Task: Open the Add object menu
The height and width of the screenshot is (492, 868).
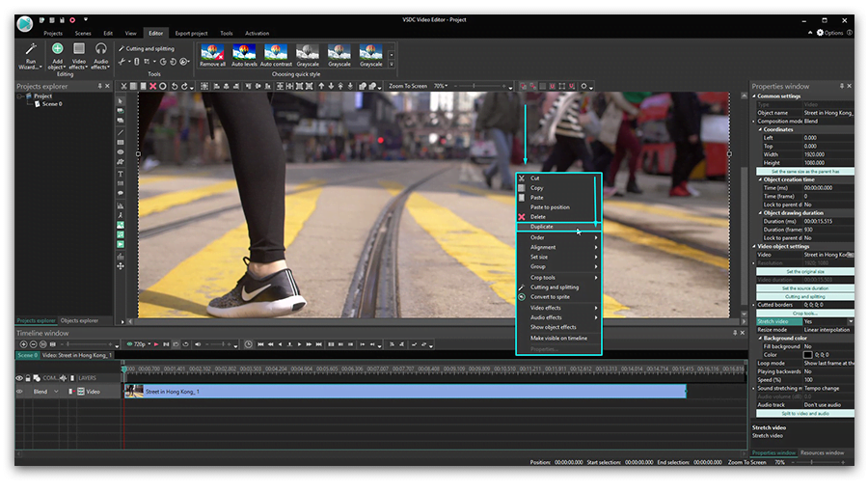Action: point(57,56)
